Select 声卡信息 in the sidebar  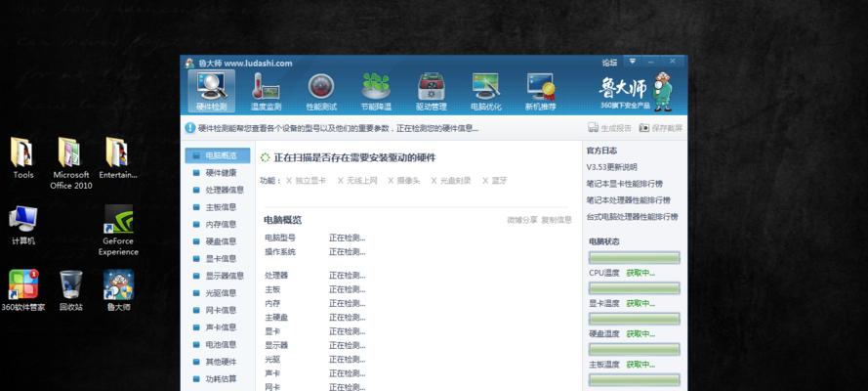217,327
